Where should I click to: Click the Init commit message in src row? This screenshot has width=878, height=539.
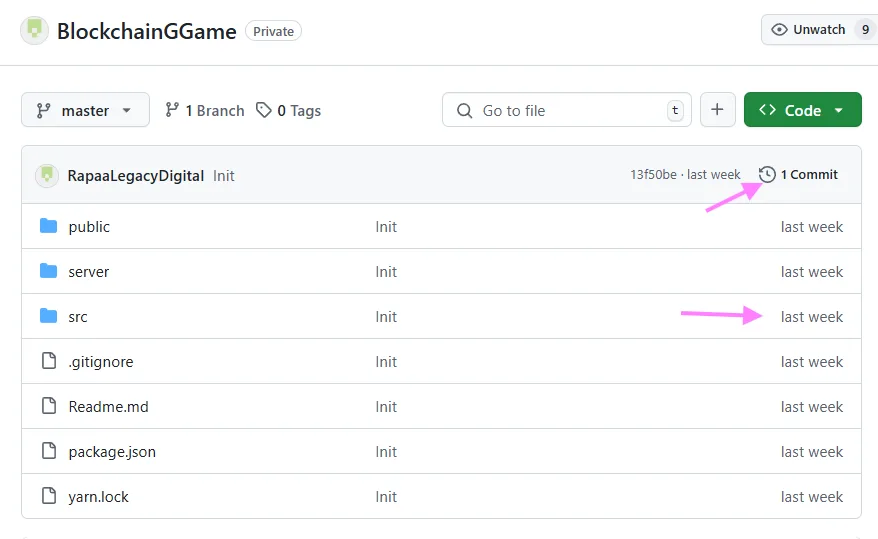(386, 317)
